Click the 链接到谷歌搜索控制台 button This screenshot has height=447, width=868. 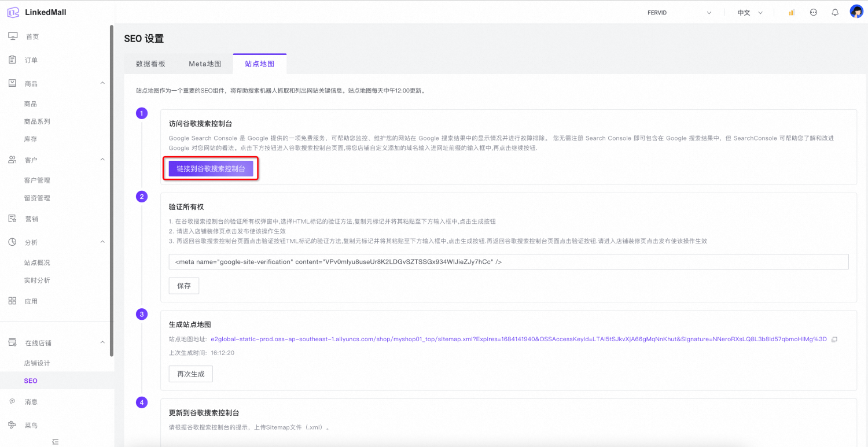pyautogui.click(x=211, y=169)
